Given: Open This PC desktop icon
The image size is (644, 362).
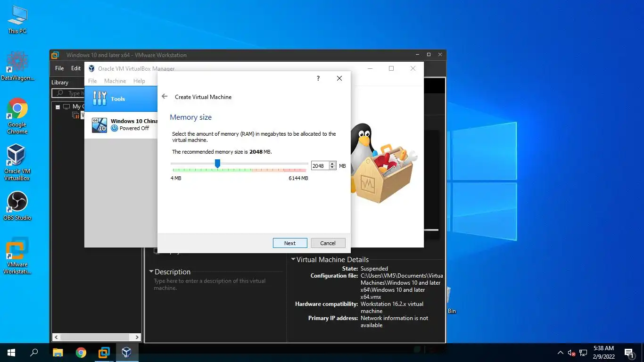Looking at the screenshot, I should click(x=17, y=19).
